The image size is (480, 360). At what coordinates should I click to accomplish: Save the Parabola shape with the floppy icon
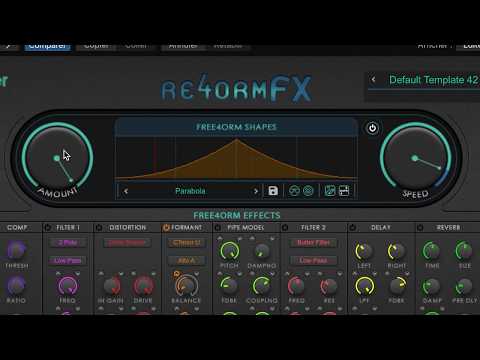click(273, 191)
